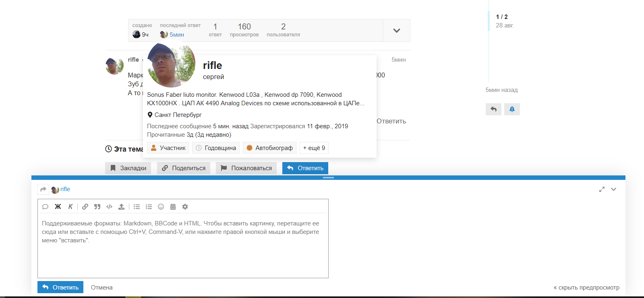
Task: Insert a date with the calendar icon
Action: 173,206
